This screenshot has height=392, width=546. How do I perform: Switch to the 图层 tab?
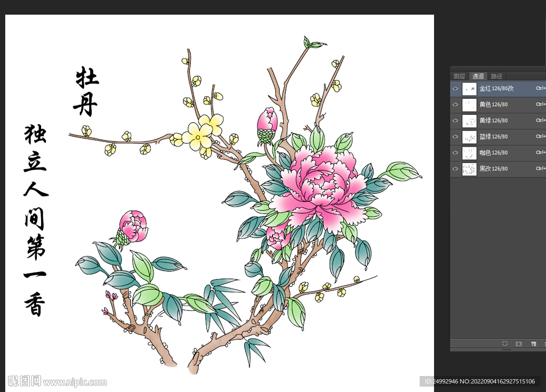pos(459,76)
